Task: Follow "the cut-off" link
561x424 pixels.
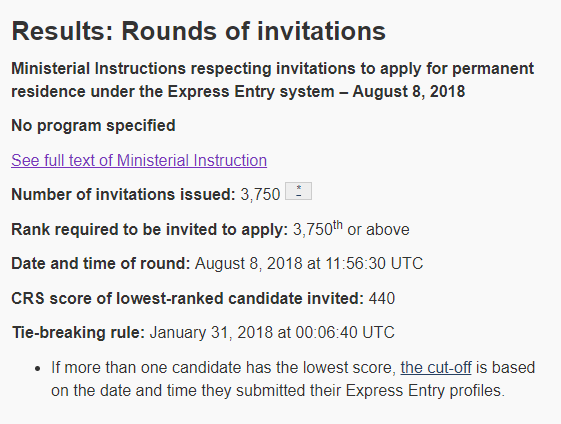Action: [436, 367]
